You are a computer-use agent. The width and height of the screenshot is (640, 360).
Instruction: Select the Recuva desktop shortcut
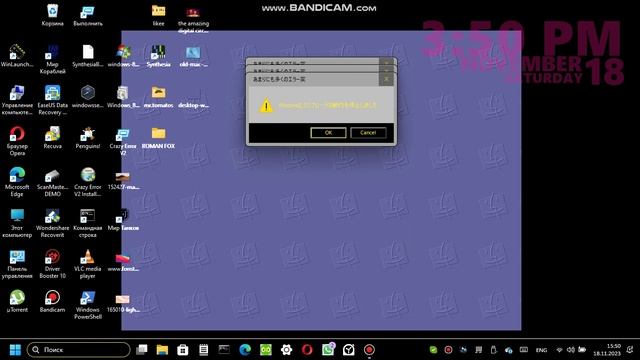52,138
